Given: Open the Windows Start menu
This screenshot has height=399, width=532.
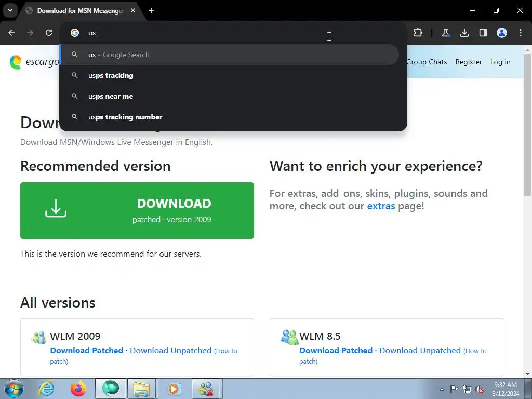Looking at the screenshot, I should pyautogui.click(x=14, y=389).
